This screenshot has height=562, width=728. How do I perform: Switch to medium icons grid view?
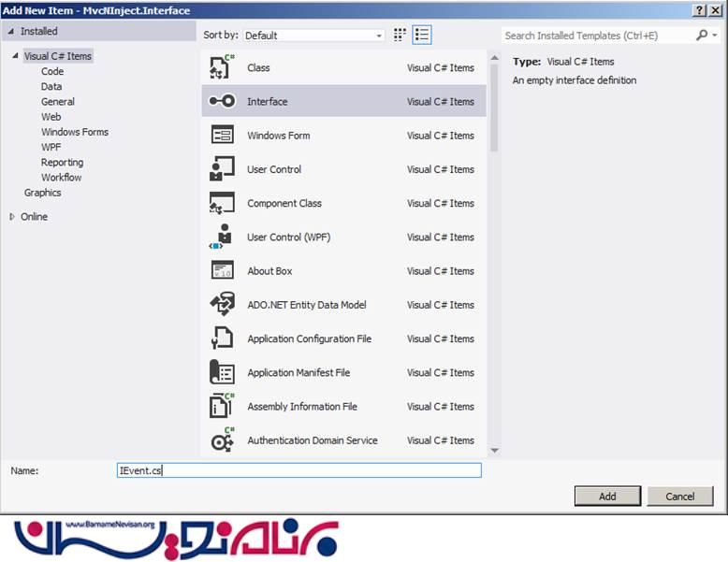coord(400,35)
